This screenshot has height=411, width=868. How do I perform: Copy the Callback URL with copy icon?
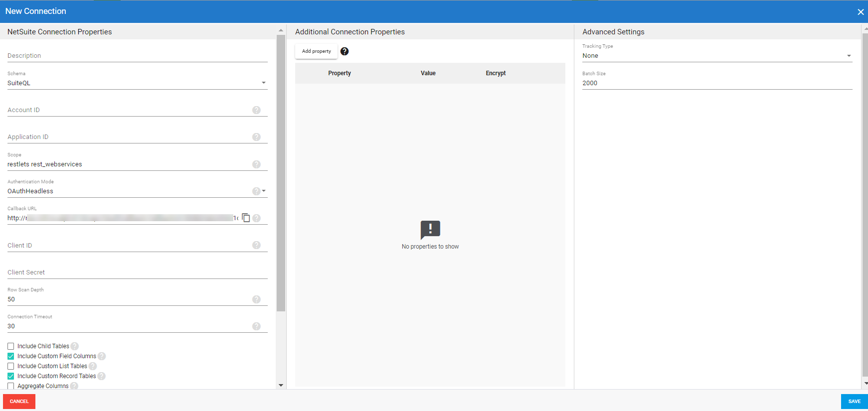point(246,218)
